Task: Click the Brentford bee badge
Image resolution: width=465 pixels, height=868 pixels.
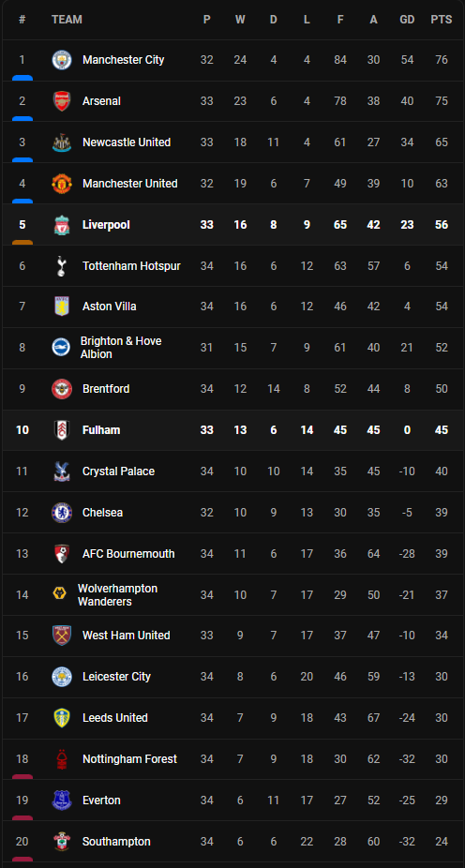Action: pos(62,389)
